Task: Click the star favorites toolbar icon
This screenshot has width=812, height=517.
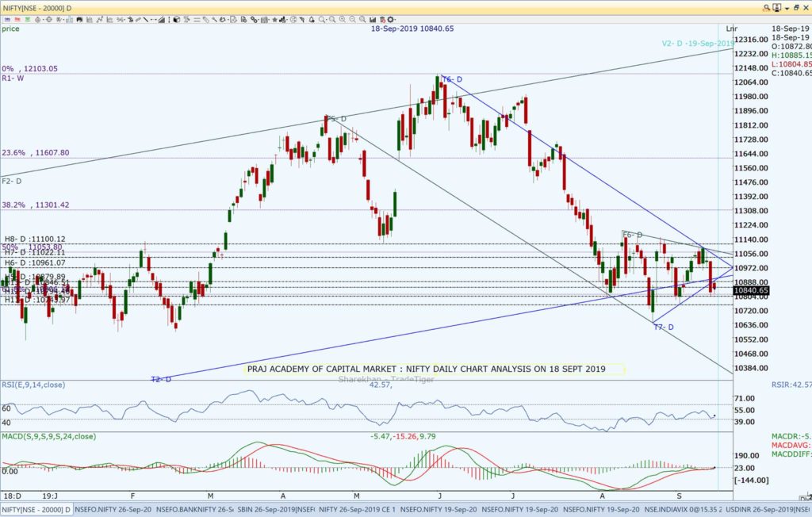Action: pyautogui.click(x=275, y=20)
